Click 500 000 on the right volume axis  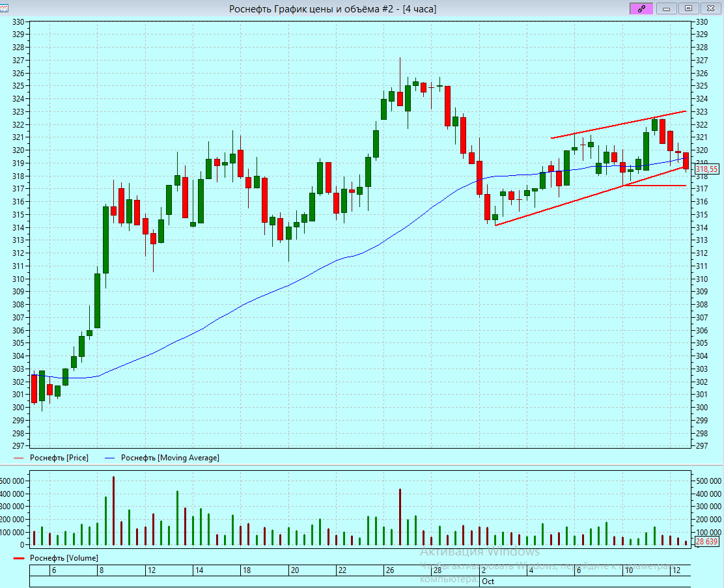click(x=708, y=481)
